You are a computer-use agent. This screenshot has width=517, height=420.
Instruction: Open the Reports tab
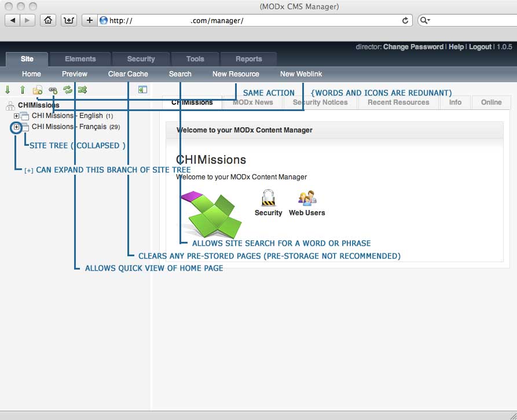pyautogui.click(x=248, y=59)
